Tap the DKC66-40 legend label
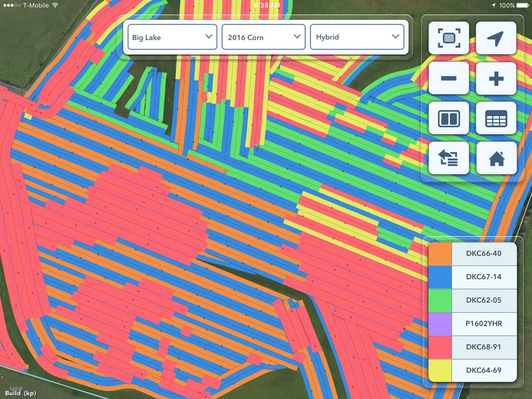 (x=484, y=254)
